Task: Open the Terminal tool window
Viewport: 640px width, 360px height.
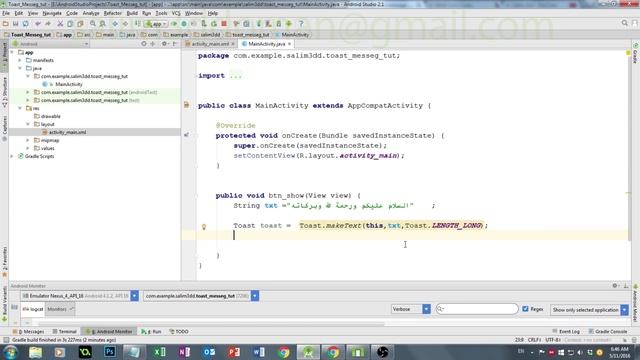Action: pyautogui.click(x=64, y=331)
